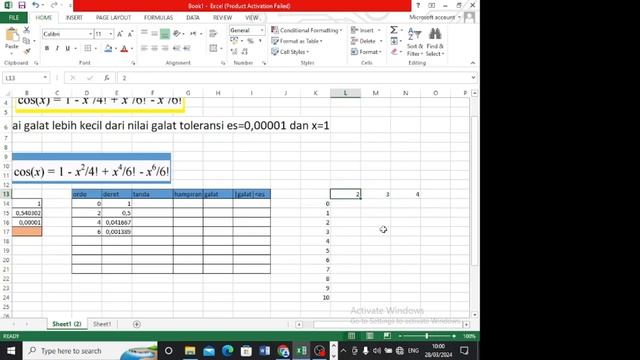
Task: Open Conditional Formatting dropdown
Action: (x=307, y=30)
